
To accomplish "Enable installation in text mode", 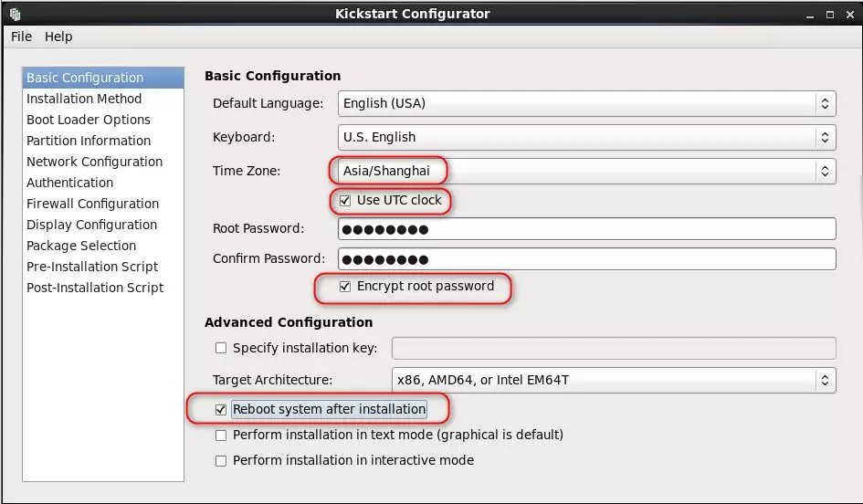I will (220, 436).
